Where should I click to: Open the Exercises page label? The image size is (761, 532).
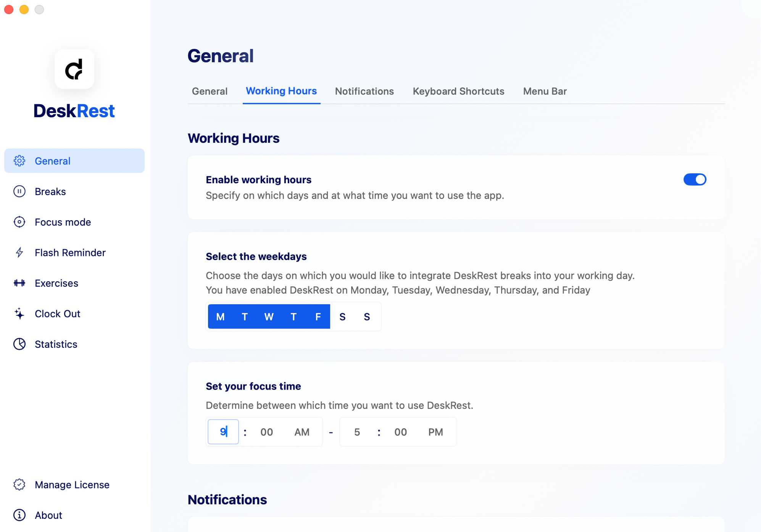tap(56, 283)
